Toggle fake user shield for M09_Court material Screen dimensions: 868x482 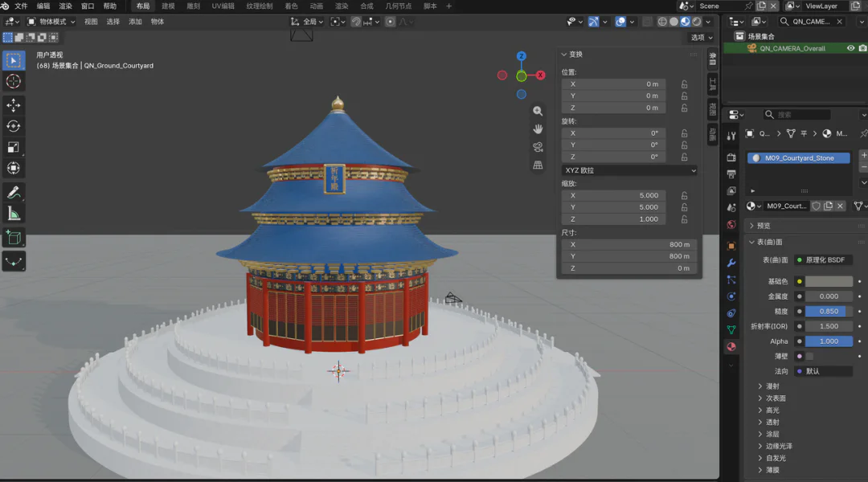(816, 206)
